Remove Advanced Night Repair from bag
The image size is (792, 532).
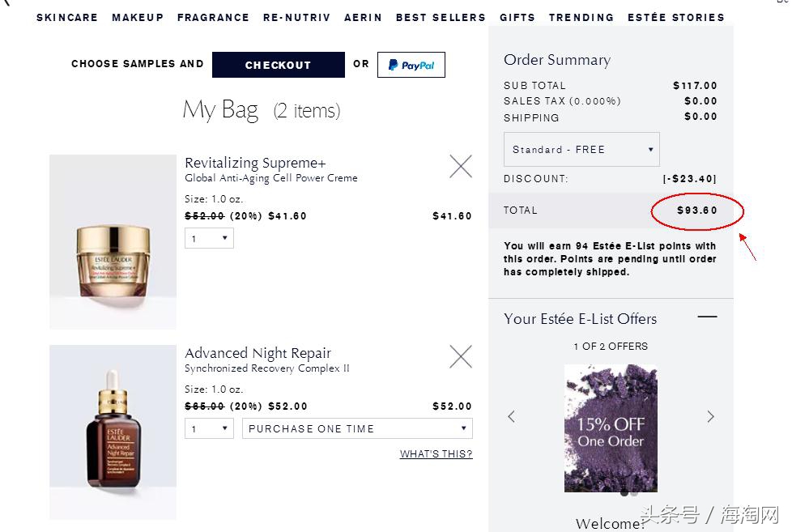tap(461, 356)
